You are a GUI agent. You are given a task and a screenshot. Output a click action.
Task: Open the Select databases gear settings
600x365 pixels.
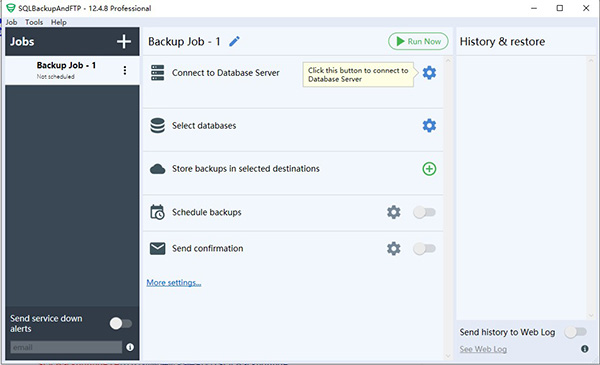429,125
